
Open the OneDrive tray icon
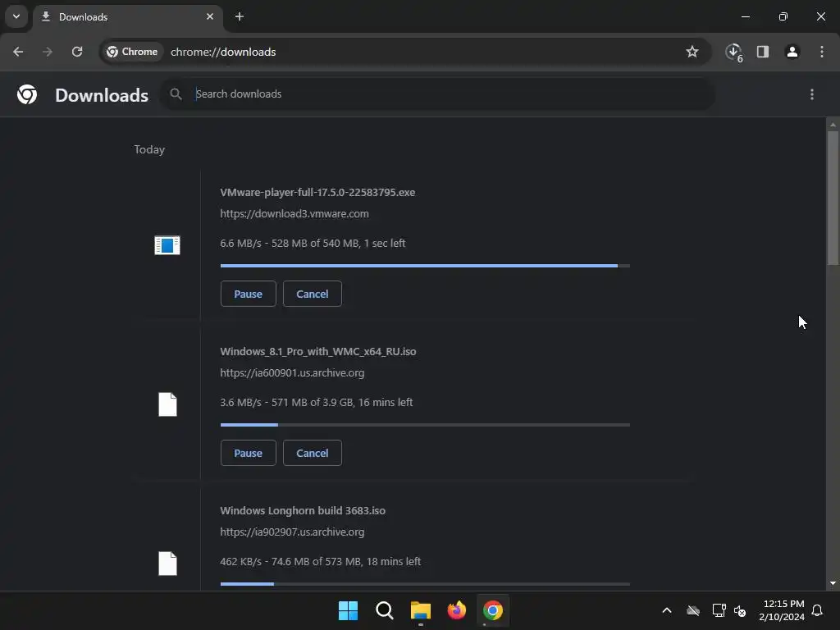693,610
